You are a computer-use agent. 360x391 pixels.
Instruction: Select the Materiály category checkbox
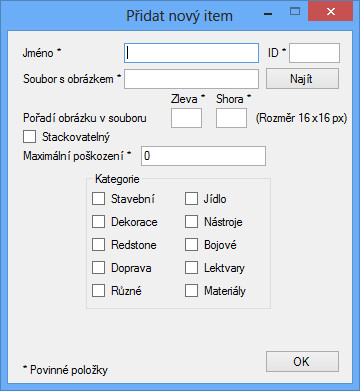(x=191, y=291)
